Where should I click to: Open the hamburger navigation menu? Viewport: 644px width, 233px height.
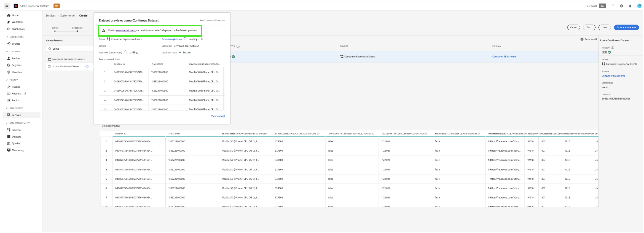point(7,6)
